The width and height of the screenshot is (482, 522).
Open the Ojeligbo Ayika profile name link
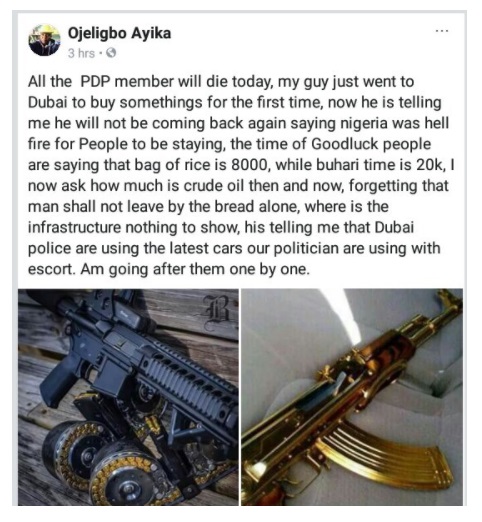[x=119, y=33]
